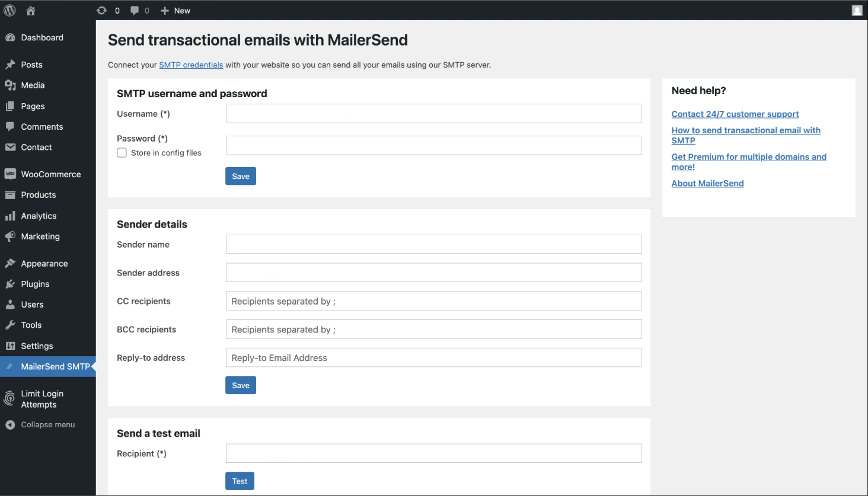Click the Limit Login Attempts icon
The height and width of the screenshot is (496, 868).
9,399
